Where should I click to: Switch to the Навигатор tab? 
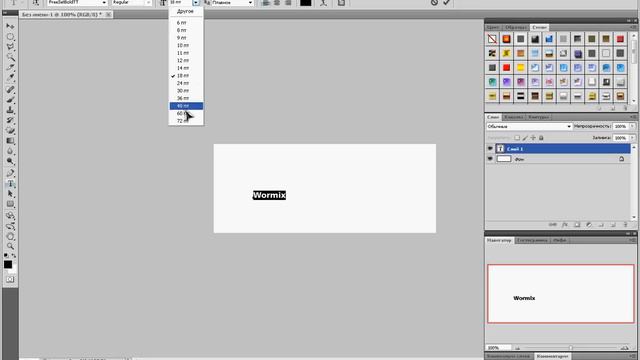coord(499,240)
